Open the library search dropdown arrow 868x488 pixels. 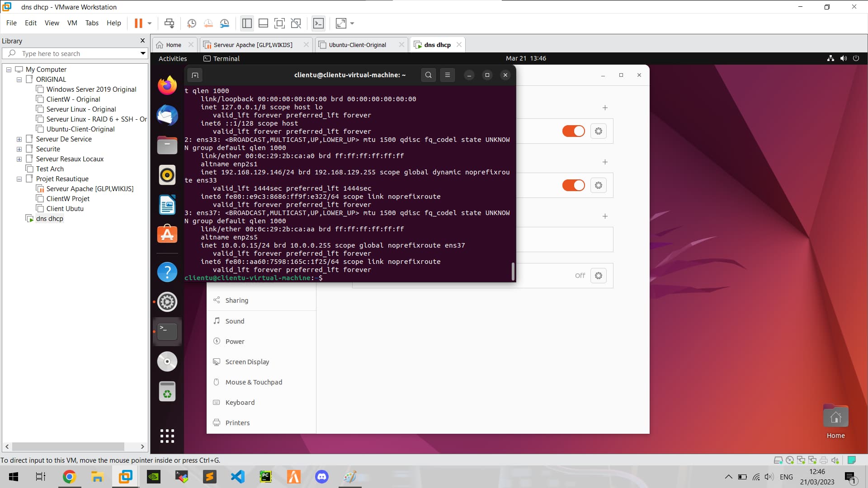click(143, 53)
